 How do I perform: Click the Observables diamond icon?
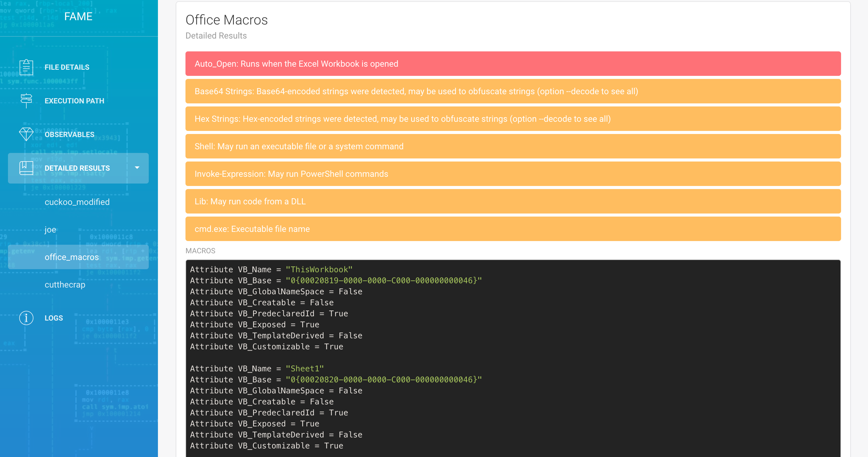coord(26,134)
